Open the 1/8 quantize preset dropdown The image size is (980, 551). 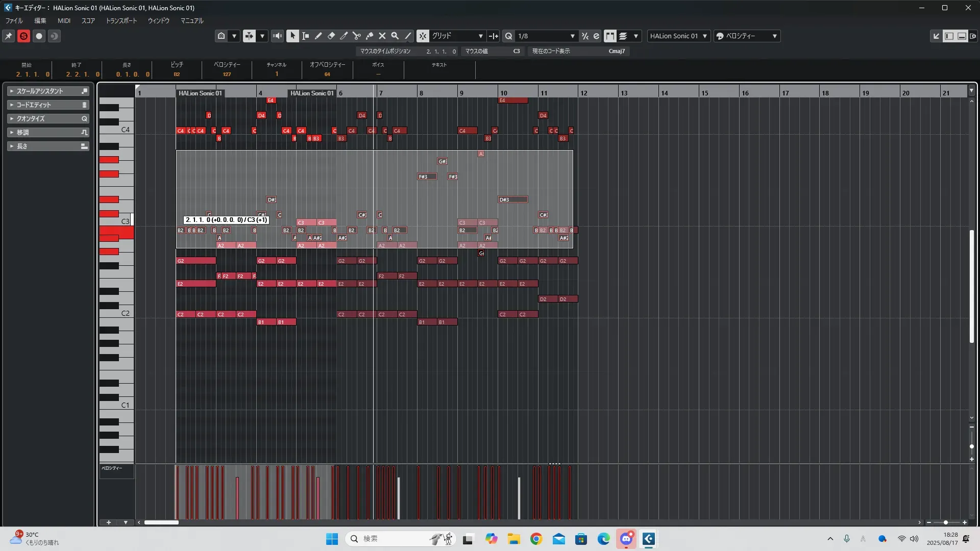[546, 36]
